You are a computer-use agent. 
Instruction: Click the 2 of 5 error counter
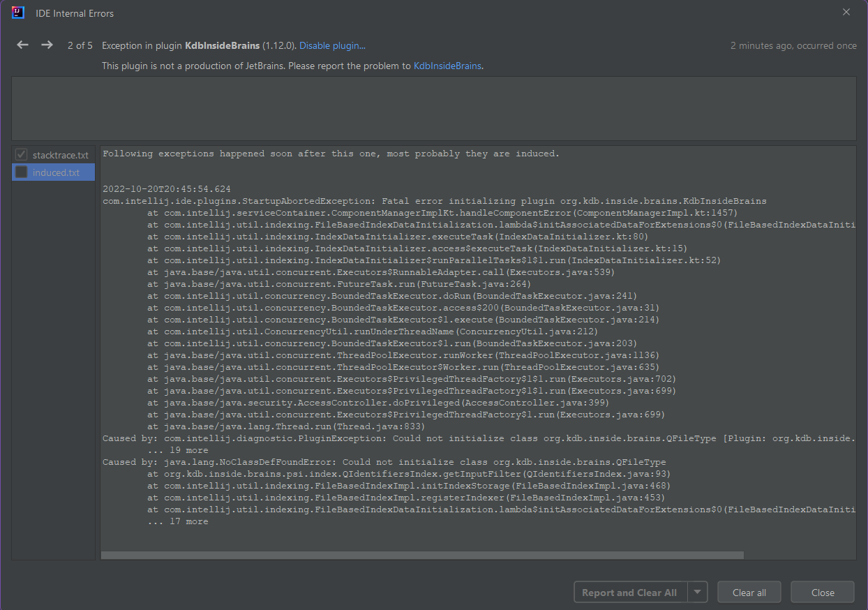(80, 45)
